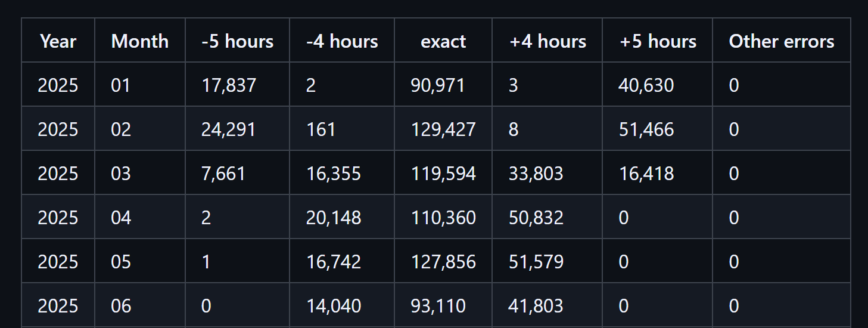Click the "Month" column header
This screenshot has height=328, width=868.
(140, 41)
